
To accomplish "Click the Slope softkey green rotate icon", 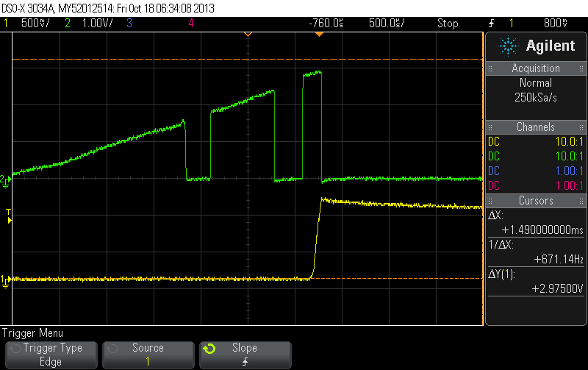I will tap(209, 349).
